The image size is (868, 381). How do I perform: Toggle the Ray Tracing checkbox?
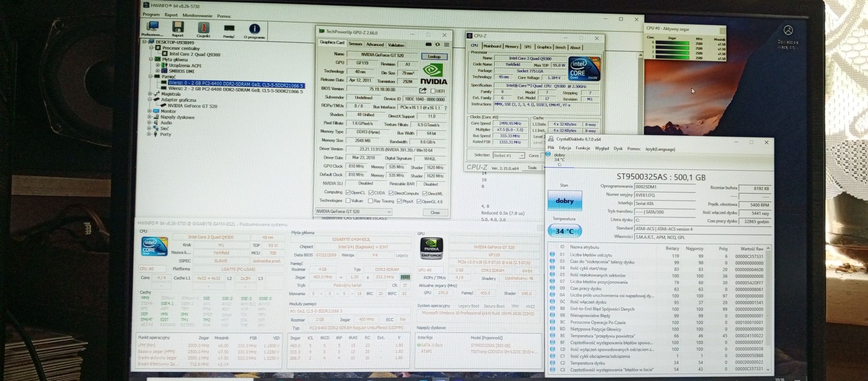(x=370, y=201)
